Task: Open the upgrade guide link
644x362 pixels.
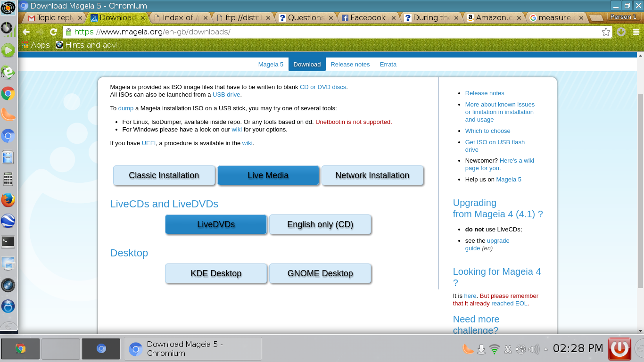Action: [487, 244]
